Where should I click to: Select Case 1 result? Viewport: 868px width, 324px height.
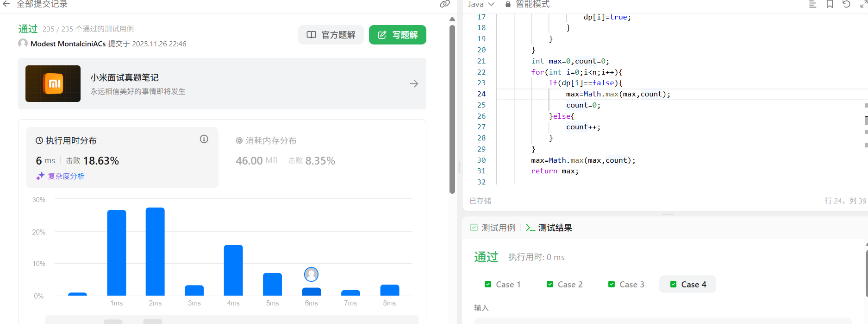coord(503,285)
